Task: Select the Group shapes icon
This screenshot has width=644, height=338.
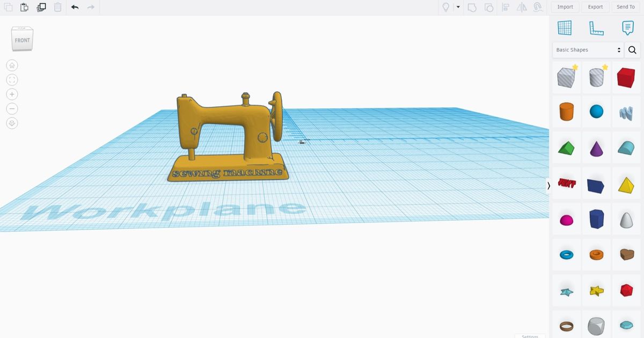Action: (472, 8)
